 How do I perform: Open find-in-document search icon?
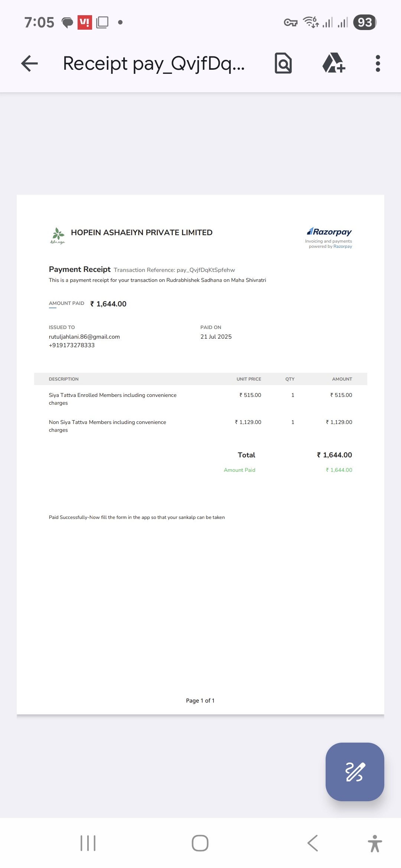(x=283, y=63)
